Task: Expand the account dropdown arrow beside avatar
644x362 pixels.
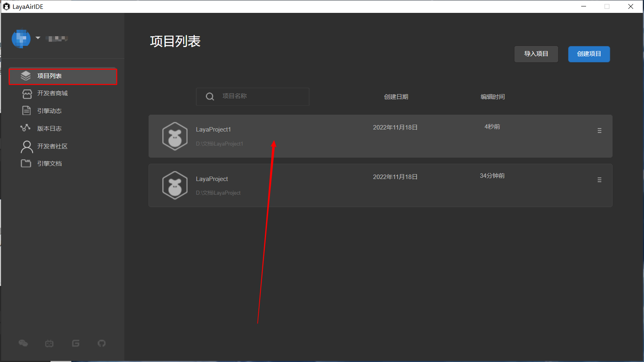Action: 38,38
